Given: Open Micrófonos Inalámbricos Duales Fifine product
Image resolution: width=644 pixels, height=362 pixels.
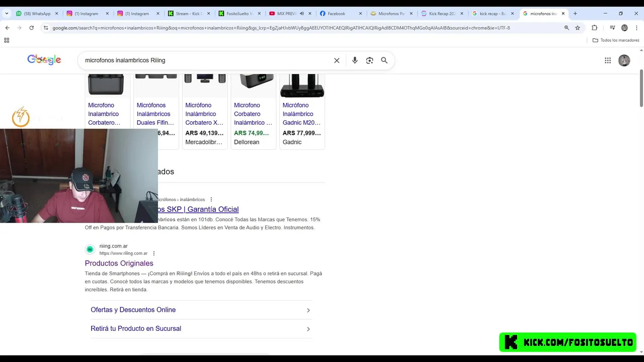Looking at the screenshot, I should click(x=155, y=114).
